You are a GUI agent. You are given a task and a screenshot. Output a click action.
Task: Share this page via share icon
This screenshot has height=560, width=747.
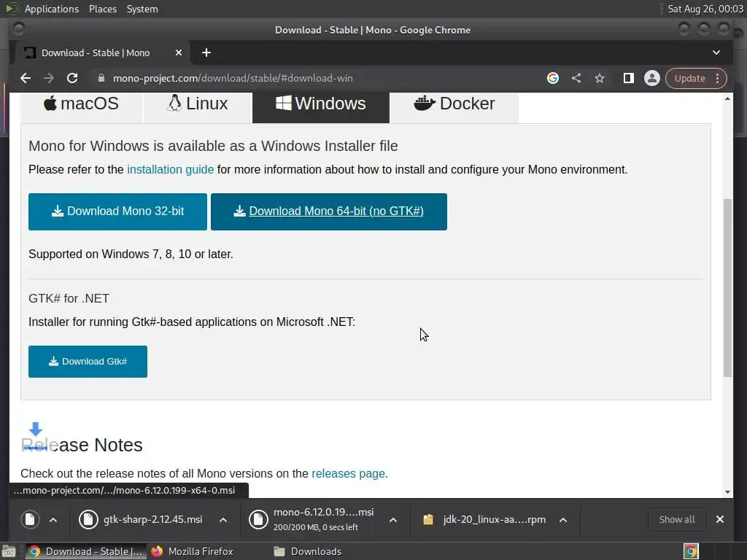pos(576,78)
